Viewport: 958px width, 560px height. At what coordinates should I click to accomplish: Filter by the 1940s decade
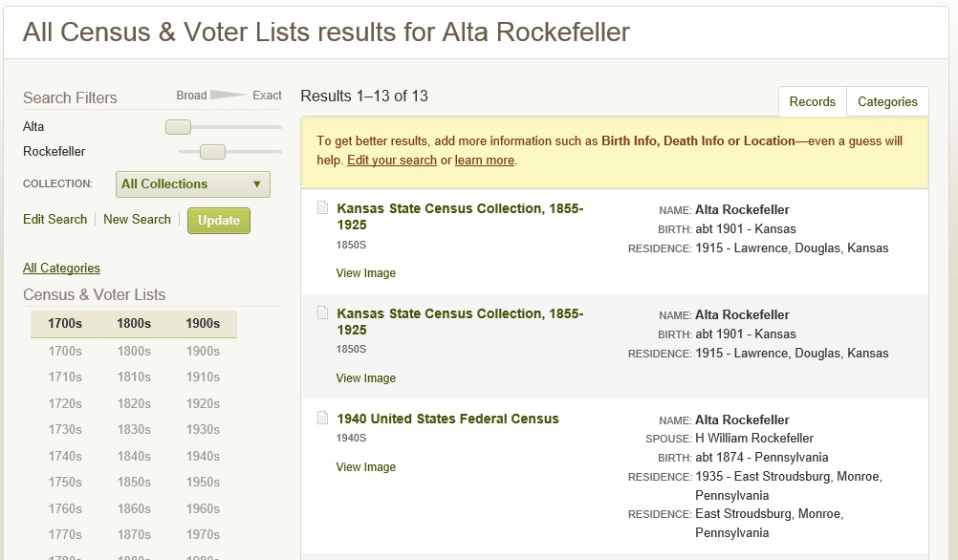203,456
